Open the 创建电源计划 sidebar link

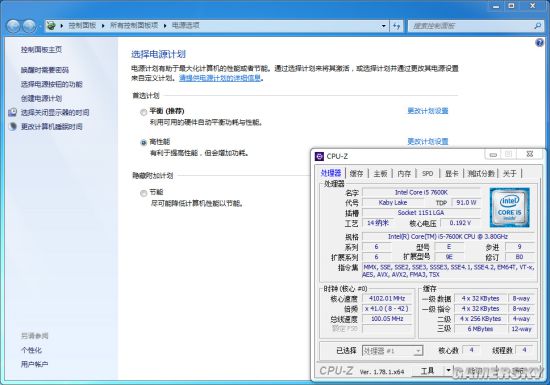(x=41, y=98)
